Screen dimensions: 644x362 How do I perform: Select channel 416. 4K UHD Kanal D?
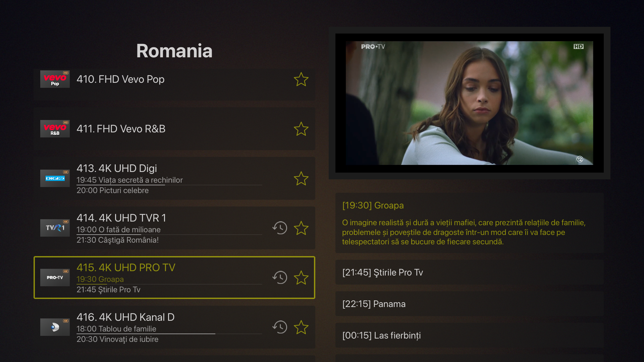(x=174, y=327)
